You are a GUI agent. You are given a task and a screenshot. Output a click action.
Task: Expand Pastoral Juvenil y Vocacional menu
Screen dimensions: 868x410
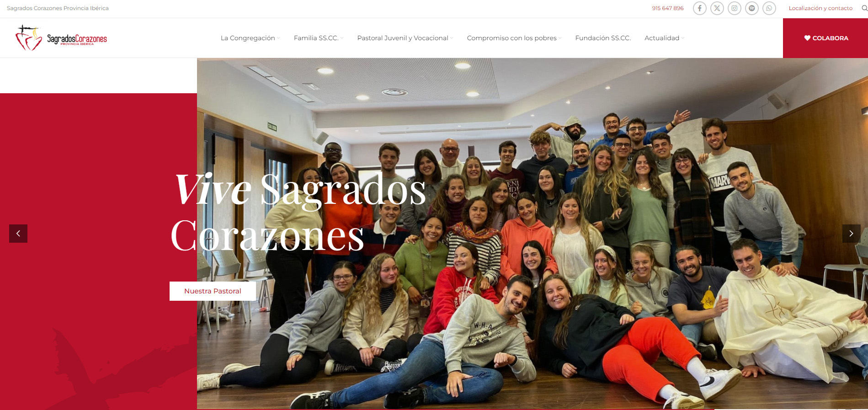tap(405, 38)
